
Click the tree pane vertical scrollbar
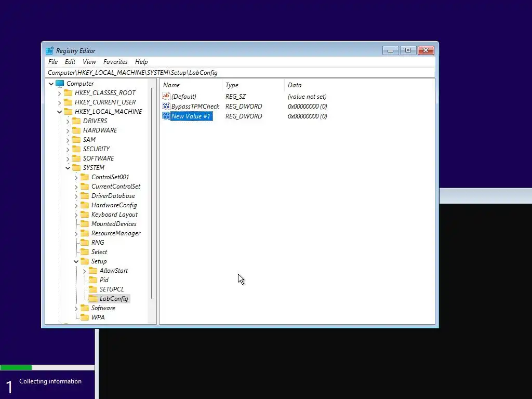pyautogui.click(x=152, y=193)
